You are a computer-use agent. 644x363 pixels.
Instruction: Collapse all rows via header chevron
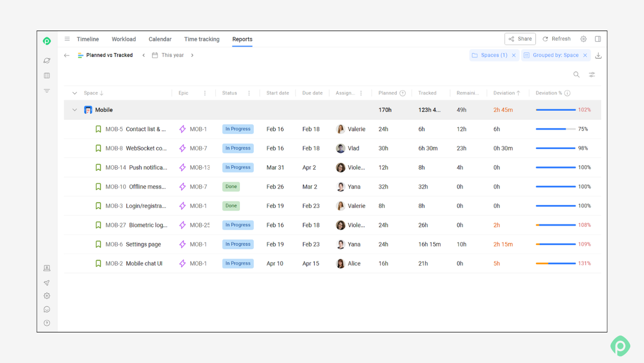pos(75,93)
